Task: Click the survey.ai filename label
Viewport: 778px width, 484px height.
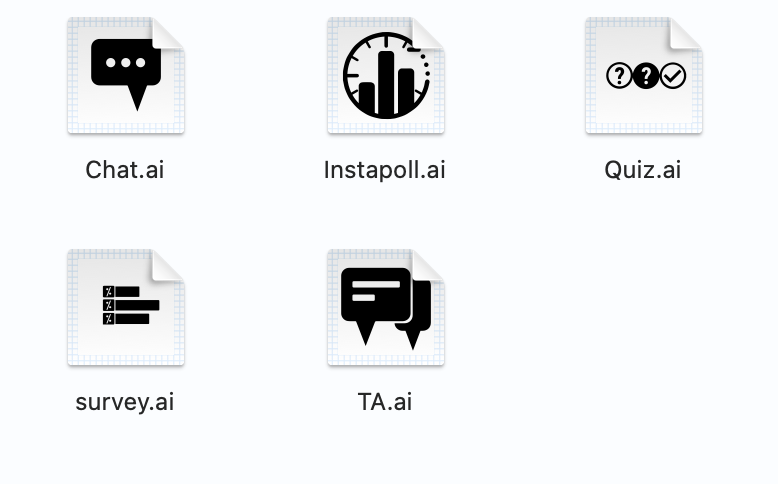Action: click(x=125, y=402)
